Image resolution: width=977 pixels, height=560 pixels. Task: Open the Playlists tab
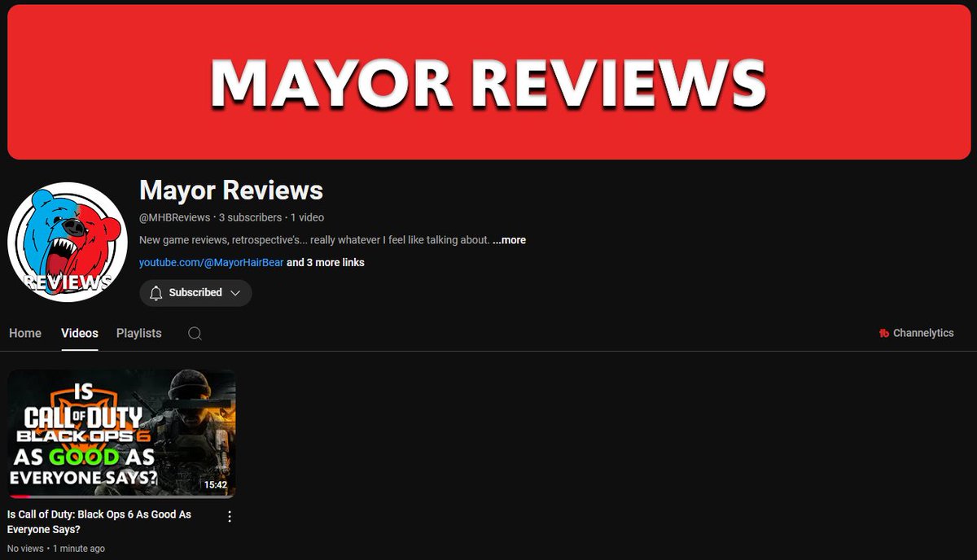139,334
